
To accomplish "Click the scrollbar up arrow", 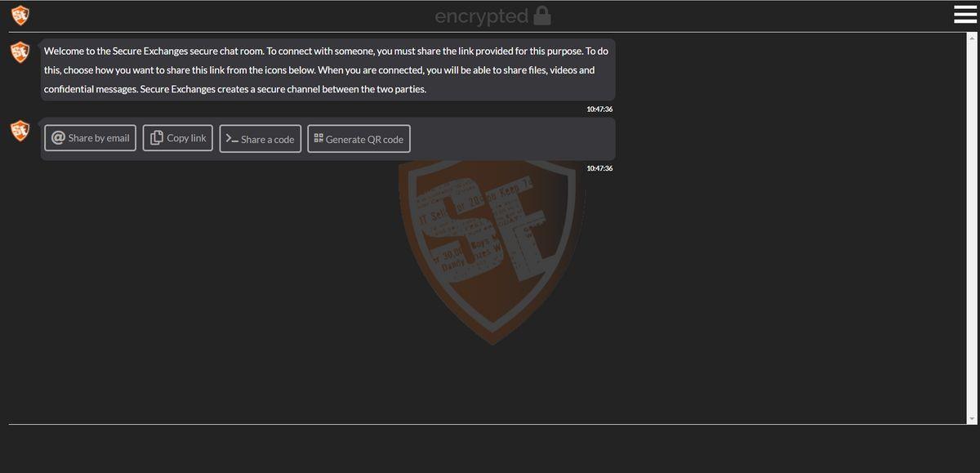I will 972,38.
